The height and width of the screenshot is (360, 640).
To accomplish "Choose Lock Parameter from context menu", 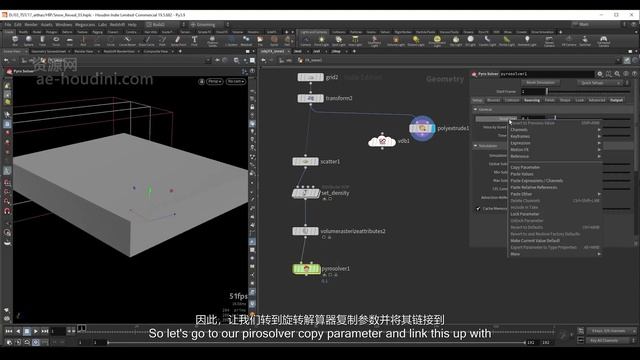I will tap(555, 214).
